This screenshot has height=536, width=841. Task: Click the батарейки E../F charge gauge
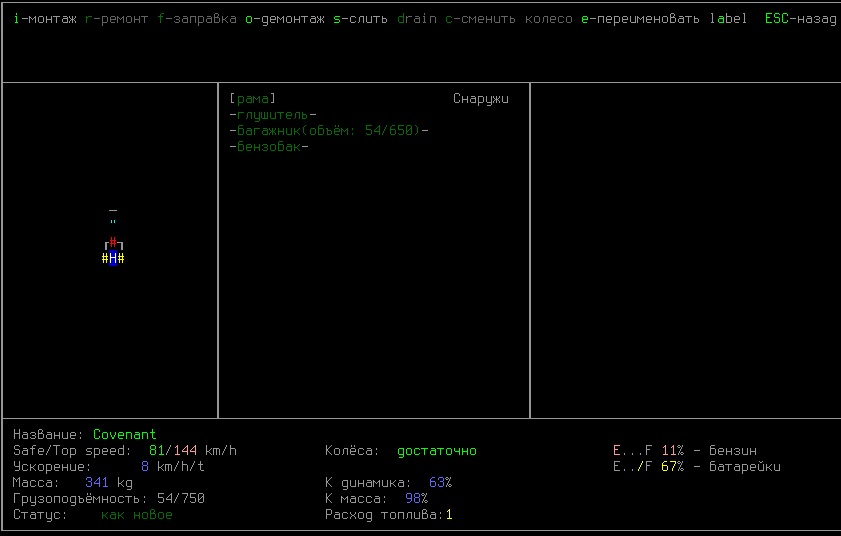click(x=633, y=467)
